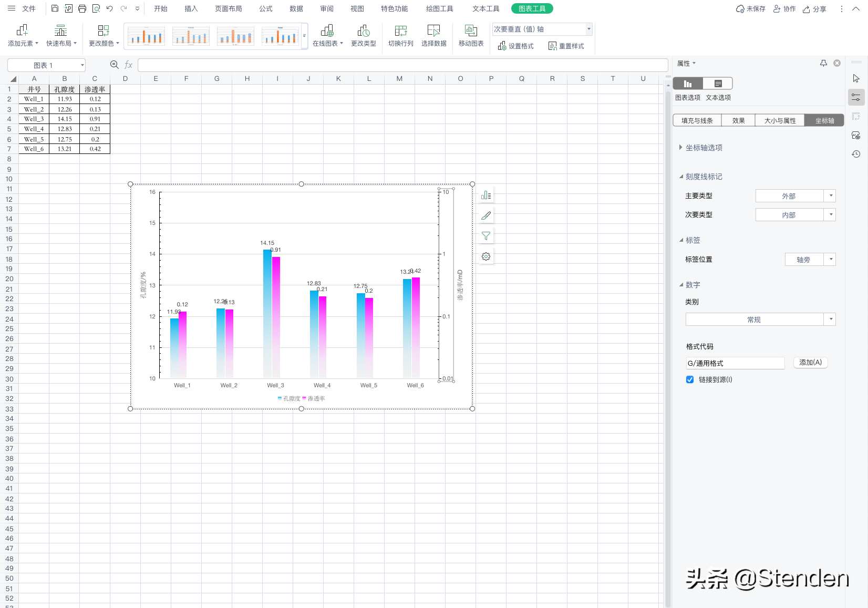Switch to 文本选项 panel toggle
This screenshot has height=608, width=868.
point(718,84)
